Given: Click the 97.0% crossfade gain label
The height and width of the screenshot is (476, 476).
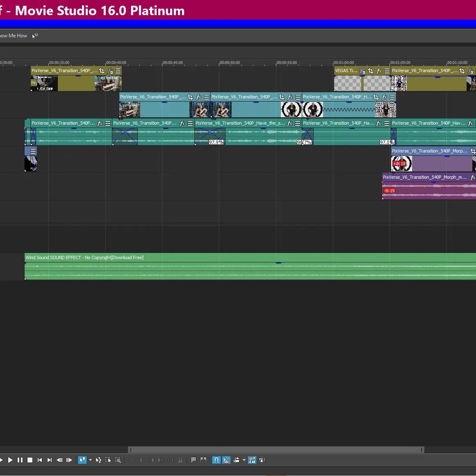Looking at the screenshot, I should point(387,142).
